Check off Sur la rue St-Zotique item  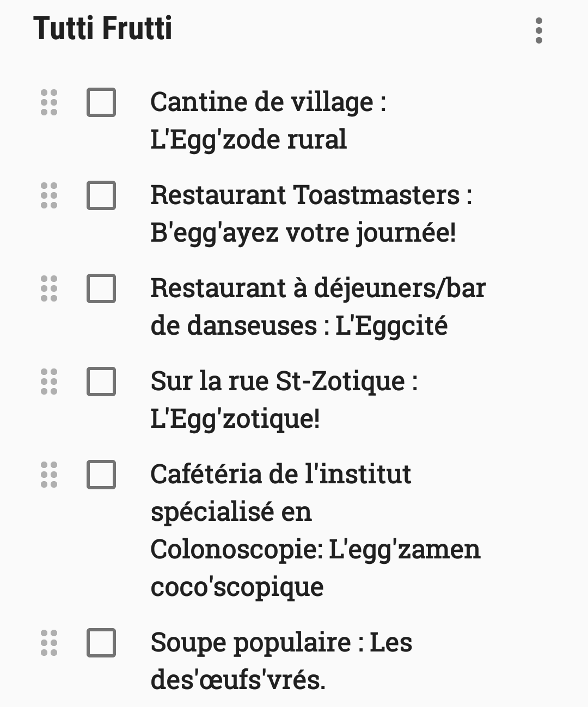pyautogui.click(x=101, y=382)
